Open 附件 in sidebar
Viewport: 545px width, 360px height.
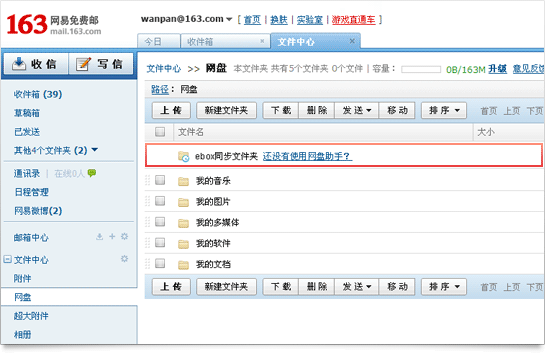click(x=22, y=278)
